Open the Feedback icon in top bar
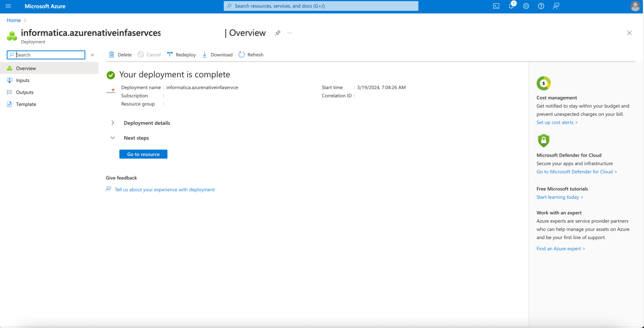 555,6
